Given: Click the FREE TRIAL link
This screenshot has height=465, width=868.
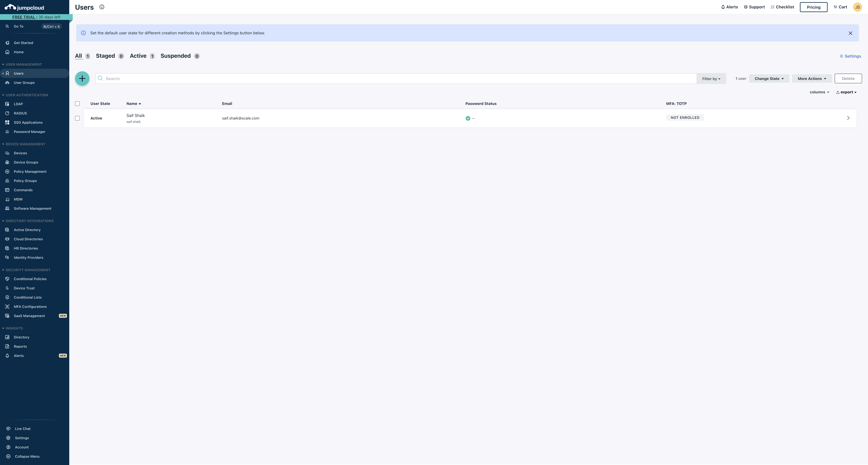Looking at the screenshot, I should point(24,17).
